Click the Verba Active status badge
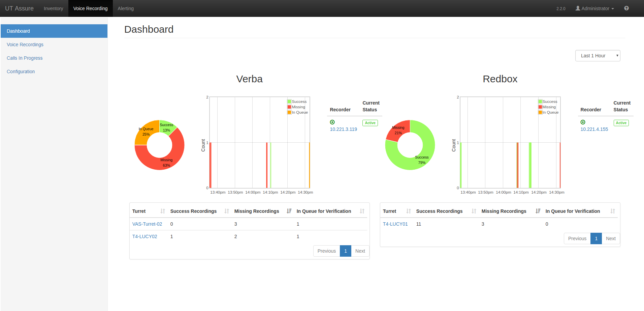The width and height of the screenshot is (644, 311). pyautogui.click(x=370, y=123)
